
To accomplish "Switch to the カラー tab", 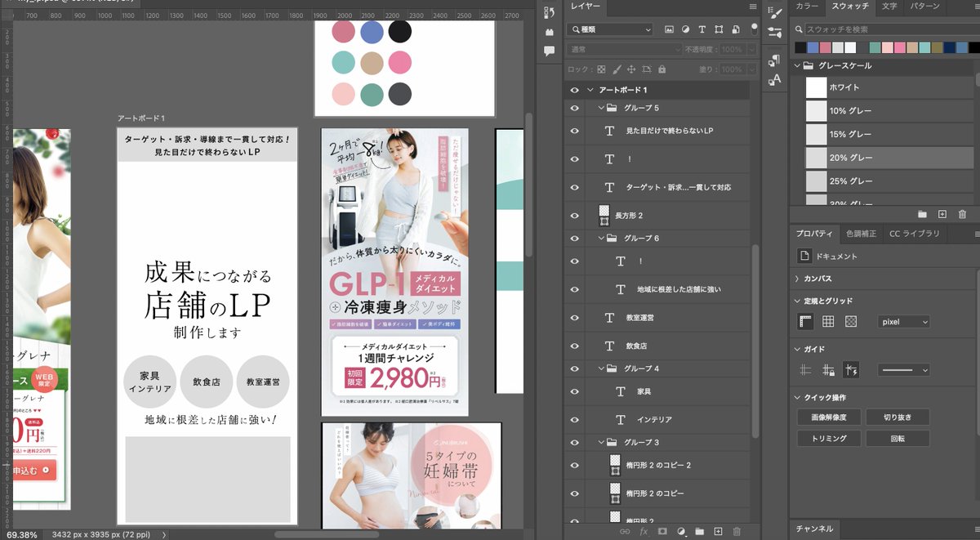I will coord(807,7).
